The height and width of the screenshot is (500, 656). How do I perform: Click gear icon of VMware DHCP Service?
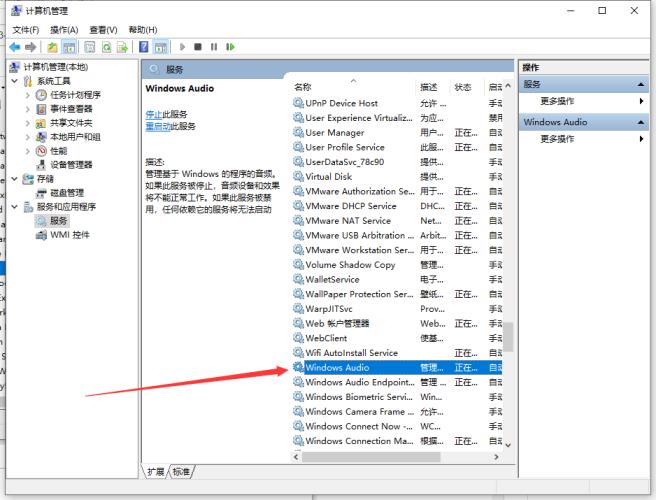click(298, 206)
